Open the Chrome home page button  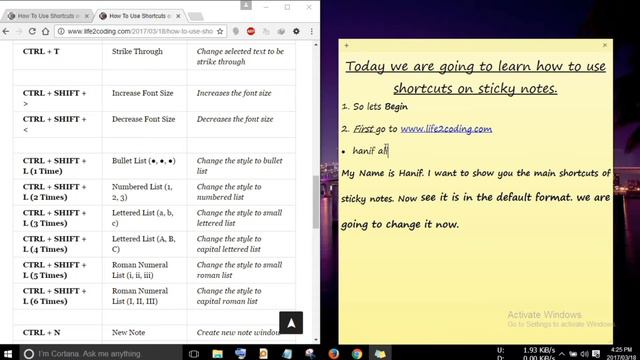(x=45, y=31)
